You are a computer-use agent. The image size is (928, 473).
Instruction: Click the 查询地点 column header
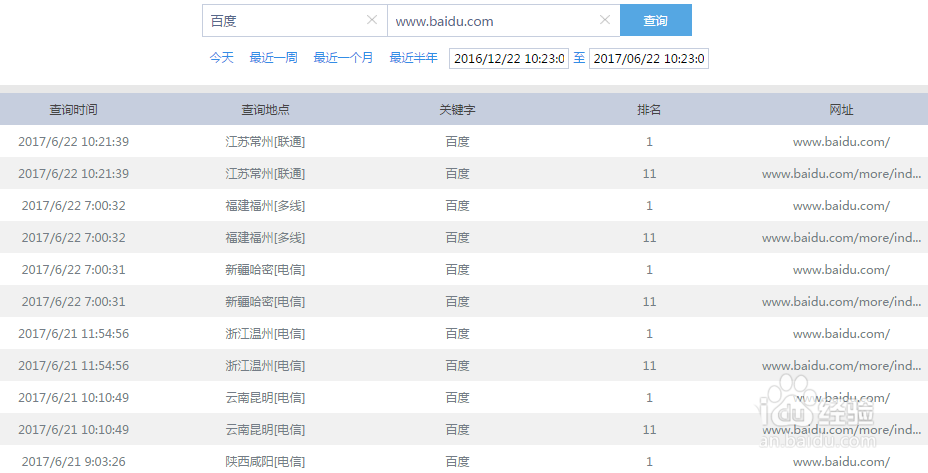[x=265, y=110]
